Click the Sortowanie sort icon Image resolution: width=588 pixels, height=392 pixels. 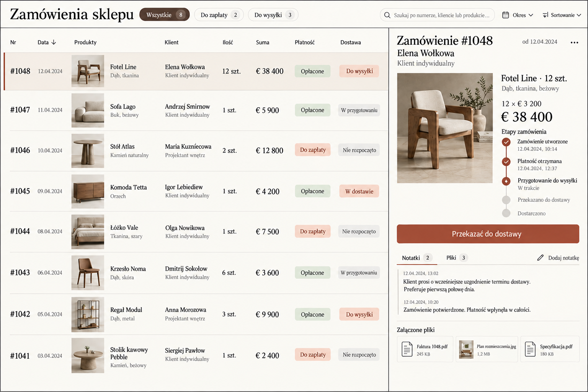(545, 15)
